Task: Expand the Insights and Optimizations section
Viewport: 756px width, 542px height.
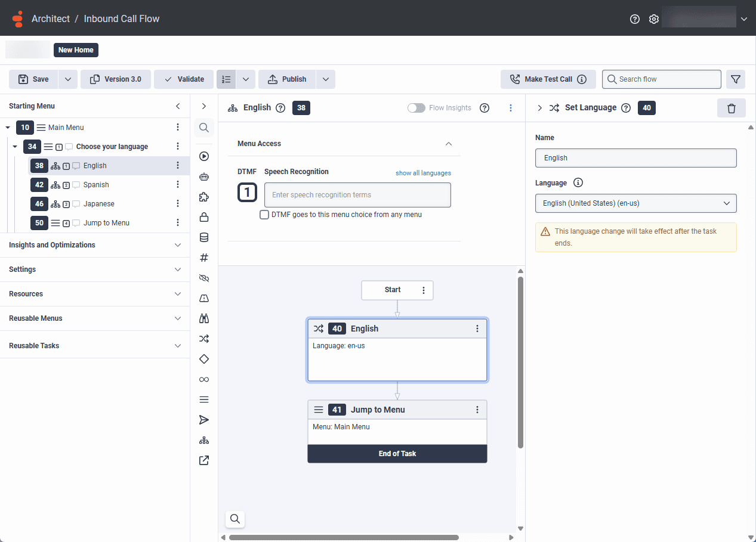Action: (x=94, y=245)
